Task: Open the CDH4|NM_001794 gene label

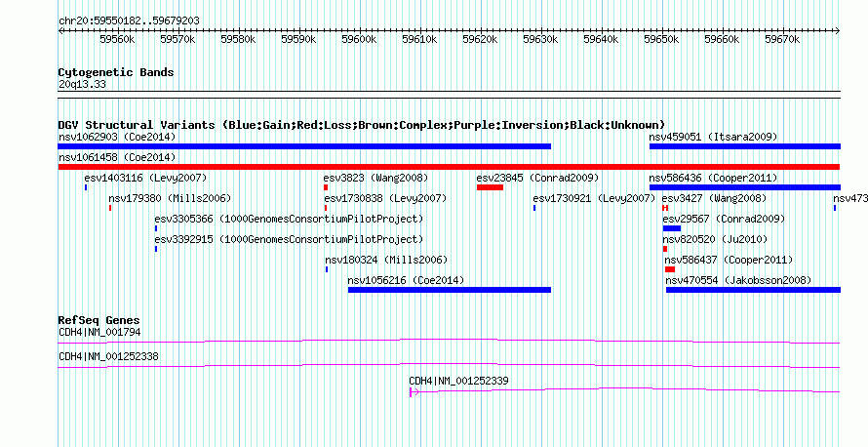Action: click(99, 333)
